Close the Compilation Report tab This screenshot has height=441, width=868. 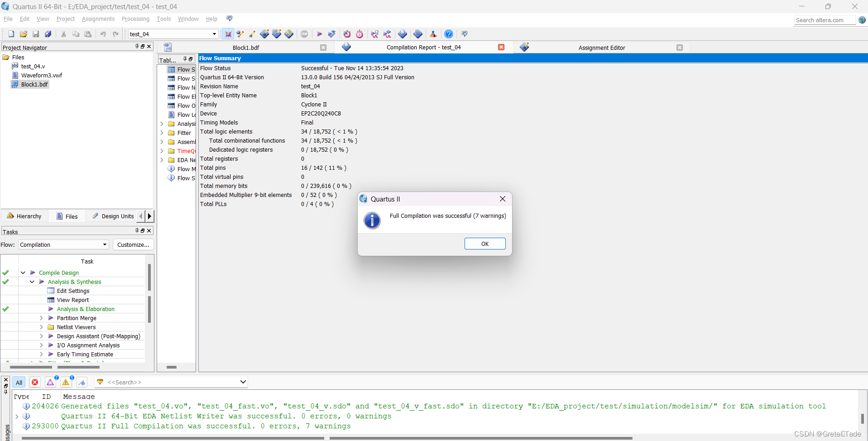(501, 47)
